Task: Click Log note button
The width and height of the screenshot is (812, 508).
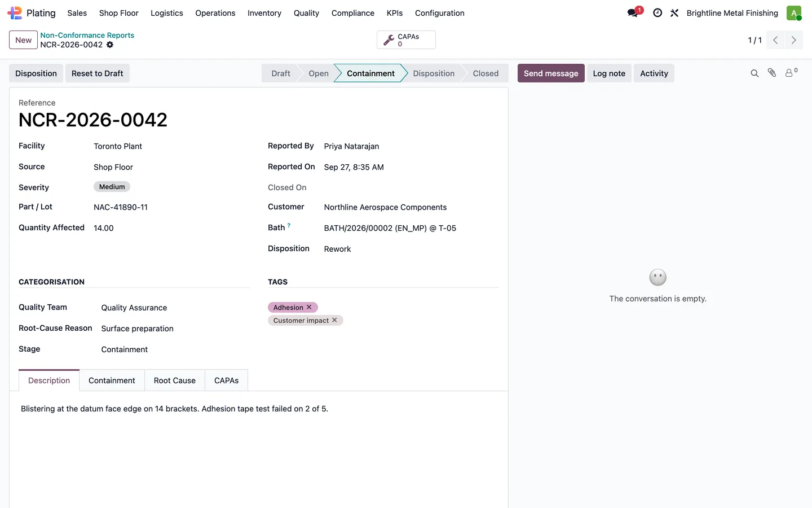Action: click(x=609, y=73)
